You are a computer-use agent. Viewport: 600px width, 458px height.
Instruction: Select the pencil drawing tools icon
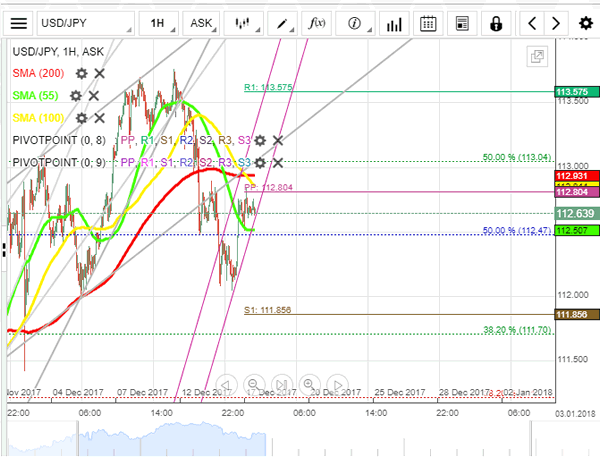click(284, 22)
